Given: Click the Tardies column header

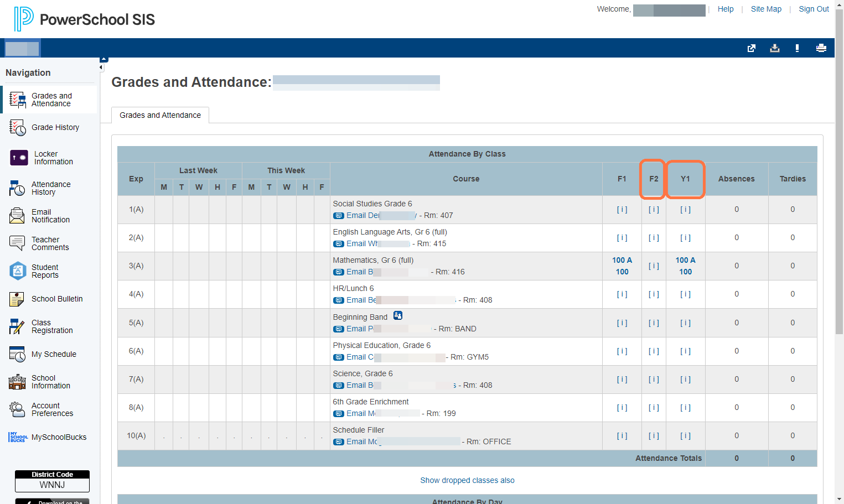Looking at the screenshot, I should [x=793, y=179].
